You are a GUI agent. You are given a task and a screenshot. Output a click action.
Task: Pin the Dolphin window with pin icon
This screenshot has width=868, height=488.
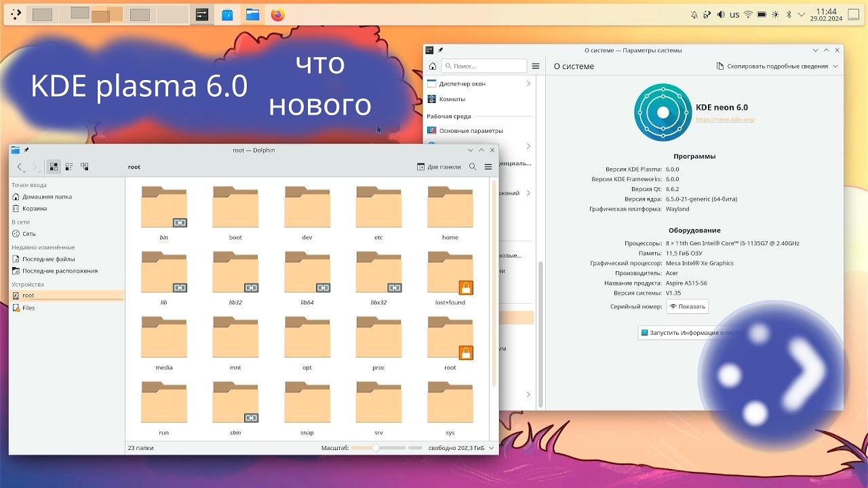coord(26,150)
